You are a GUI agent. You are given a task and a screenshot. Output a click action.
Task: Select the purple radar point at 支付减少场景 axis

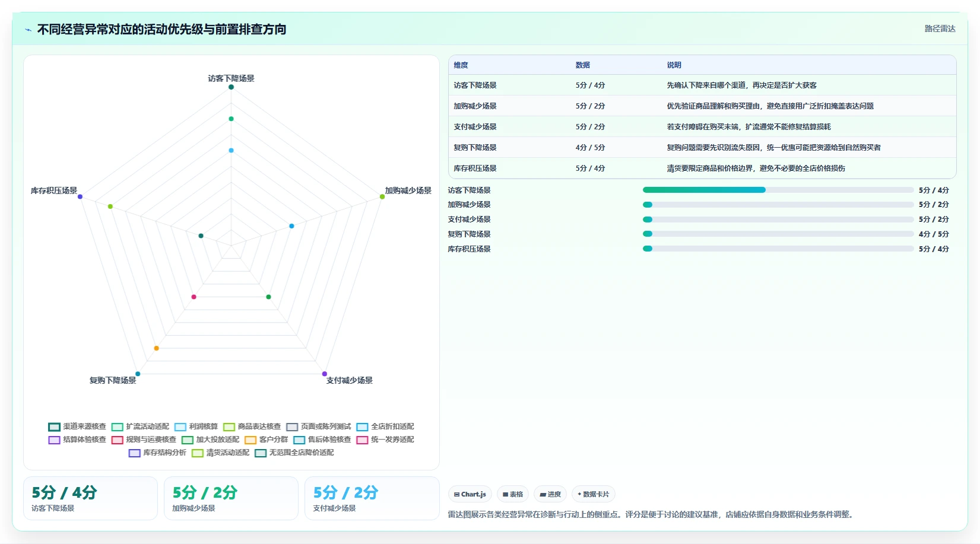325,374
